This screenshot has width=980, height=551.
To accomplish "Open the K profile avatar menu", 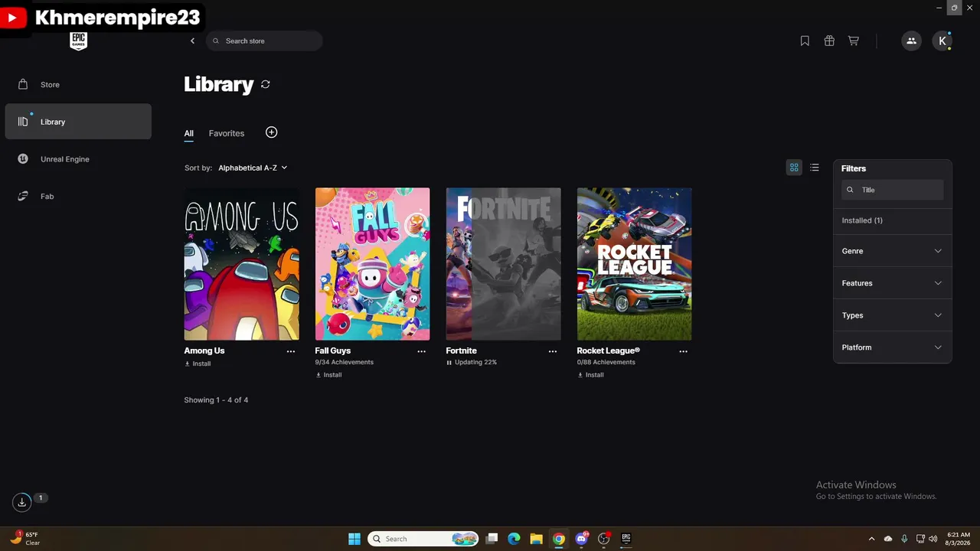I will pyautogui.click(x=942, y=41).
